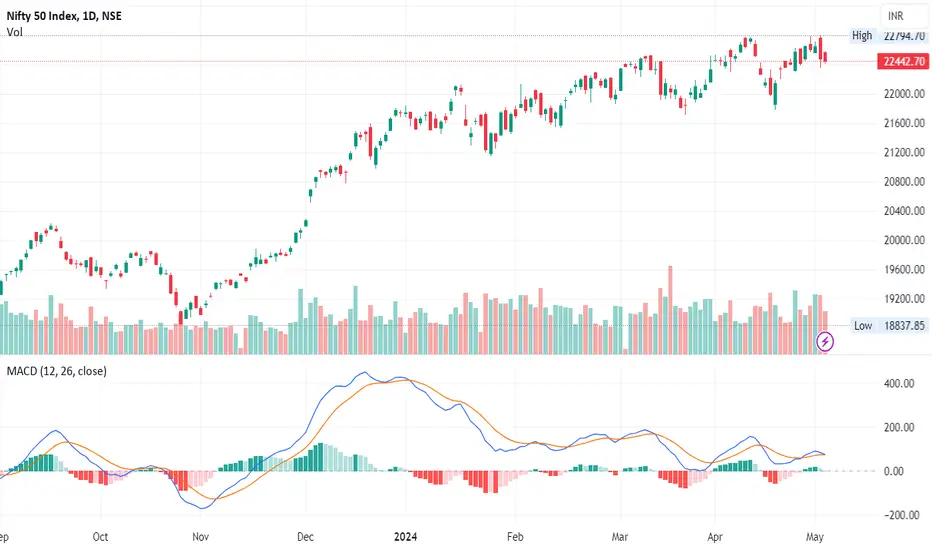932x550 pixels.
Task: Open the INR currency selector
Action: (x=896, y=16)
